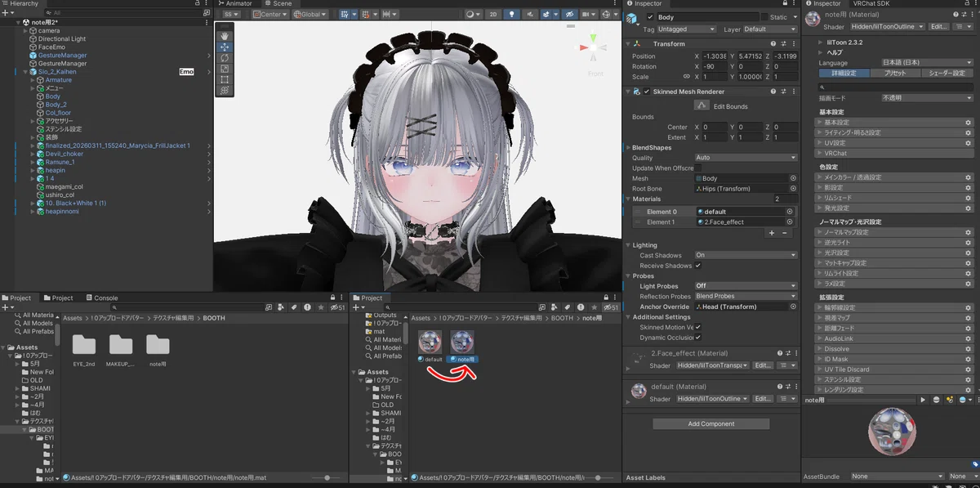Pick material for Element 1 2.Face_effect
Viewport: 980px width, 488px height.
click(x=790, y=222)
